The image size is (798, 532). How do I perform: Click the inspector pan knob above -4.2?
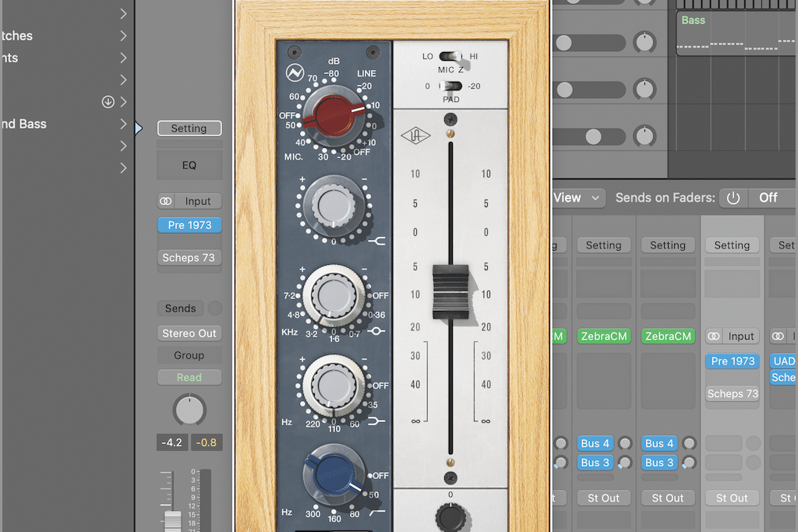click(x=189, y=410)
